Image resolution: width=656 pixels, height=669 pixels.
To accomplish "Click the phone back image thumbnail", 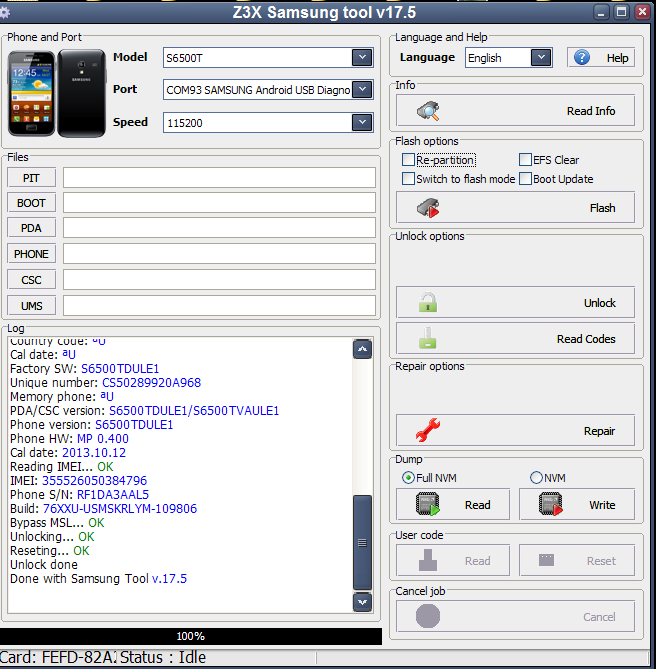I will coord(81,93).
